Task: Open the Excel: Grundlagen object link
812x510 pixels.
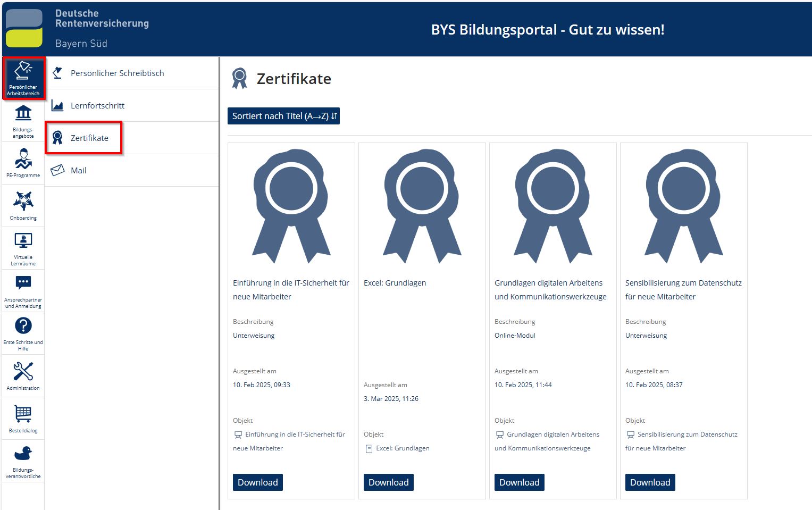Action: click(402, 448)
